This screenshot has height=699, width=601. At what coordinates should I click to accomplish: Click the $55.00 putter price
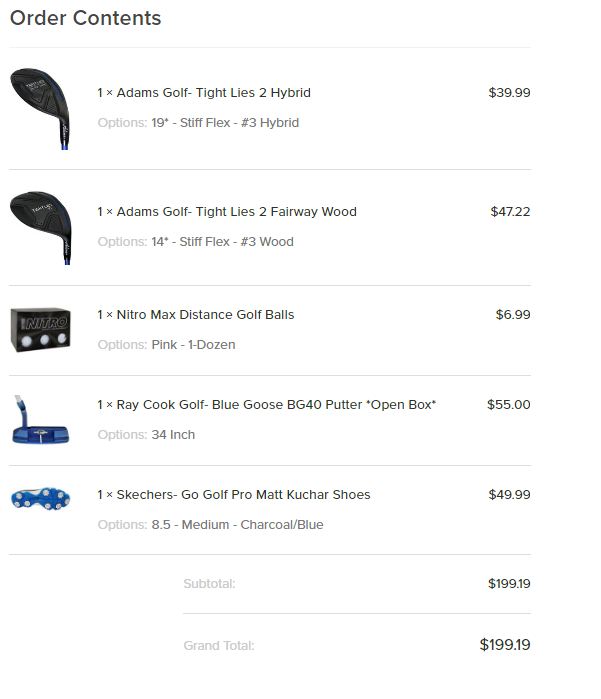pyautogui.click(x=509, y=405)
